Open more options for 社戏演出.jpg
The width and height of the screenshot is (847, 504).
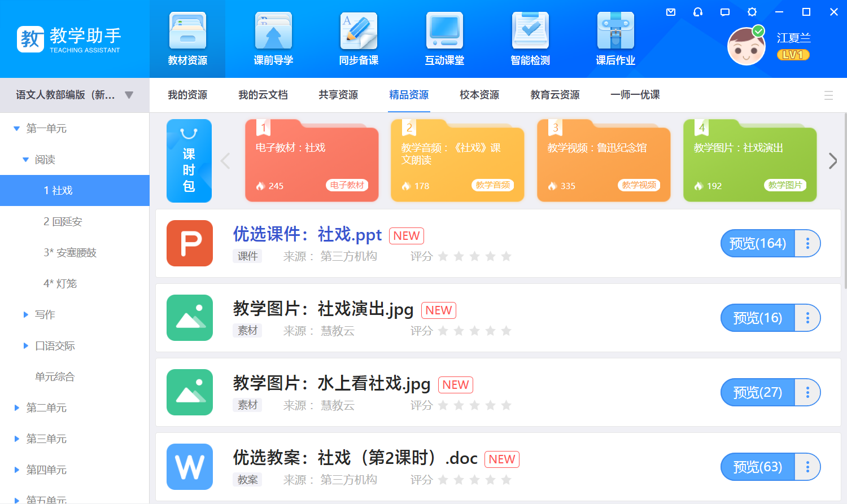(807, 318)
